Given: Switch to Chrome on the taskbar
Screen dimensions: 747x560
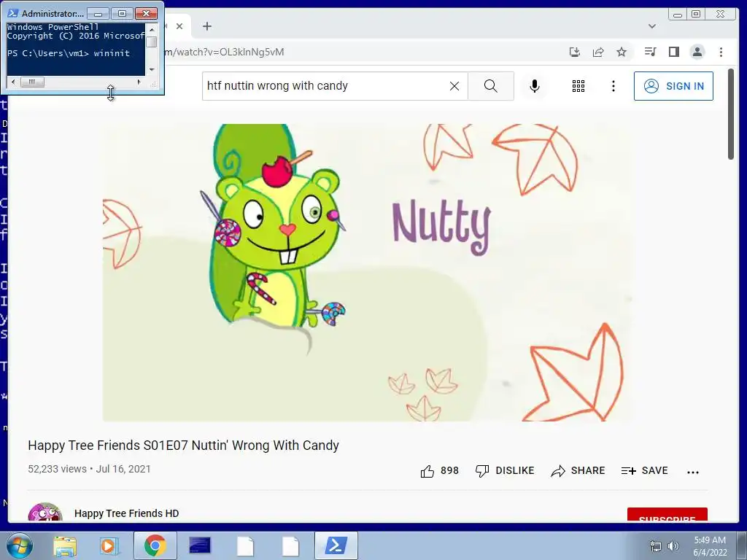Looking at the screenshot, I should click(x=155, y=545).
